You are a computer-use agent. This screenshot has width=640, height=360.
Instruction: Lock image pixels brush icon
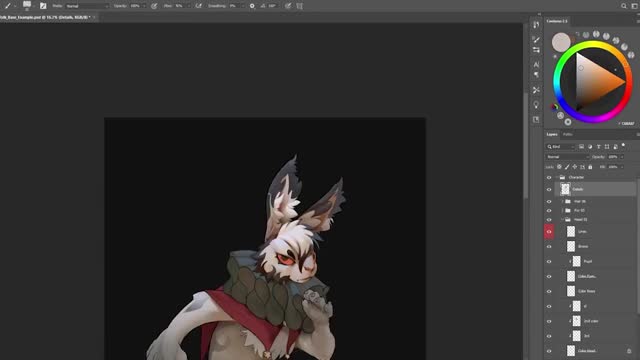pos(567,167)
